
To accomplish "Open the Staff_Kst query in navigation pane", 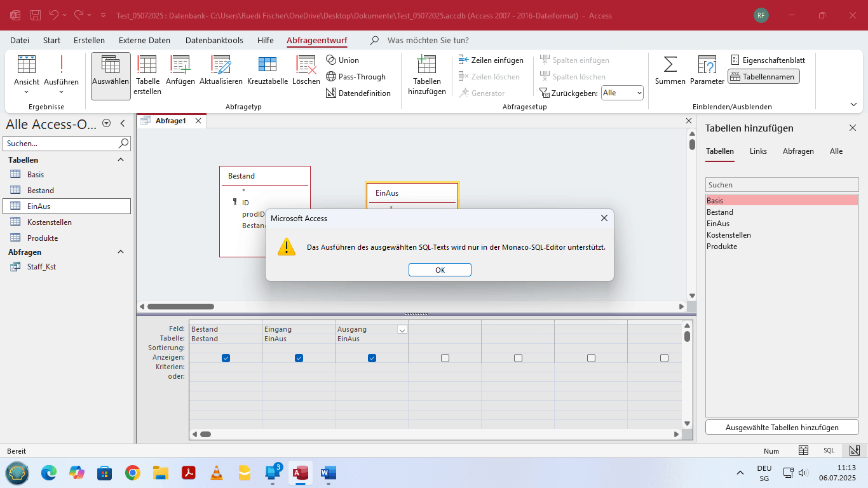I will (x=41, y=267).
